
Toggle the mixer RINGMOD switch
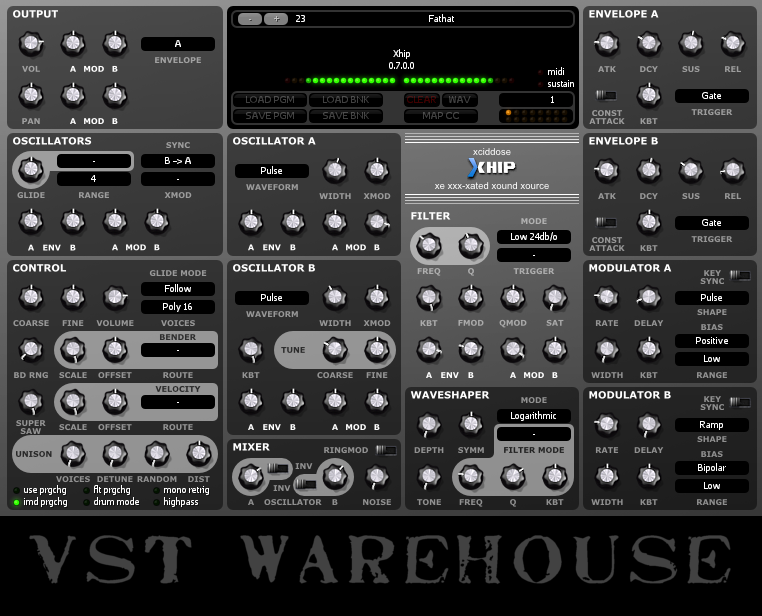pos(386,450)
